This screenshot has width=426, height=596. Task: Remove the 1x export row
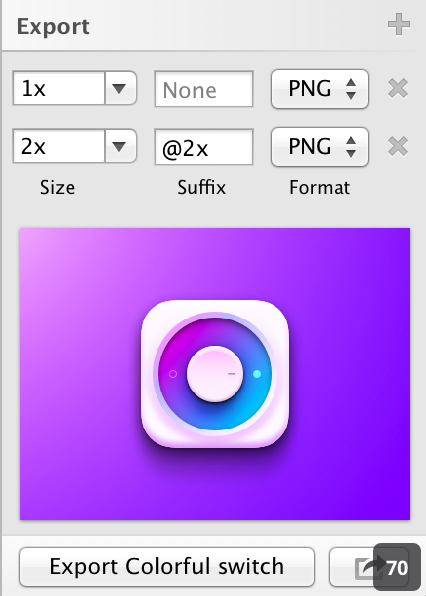coord(398,88)
